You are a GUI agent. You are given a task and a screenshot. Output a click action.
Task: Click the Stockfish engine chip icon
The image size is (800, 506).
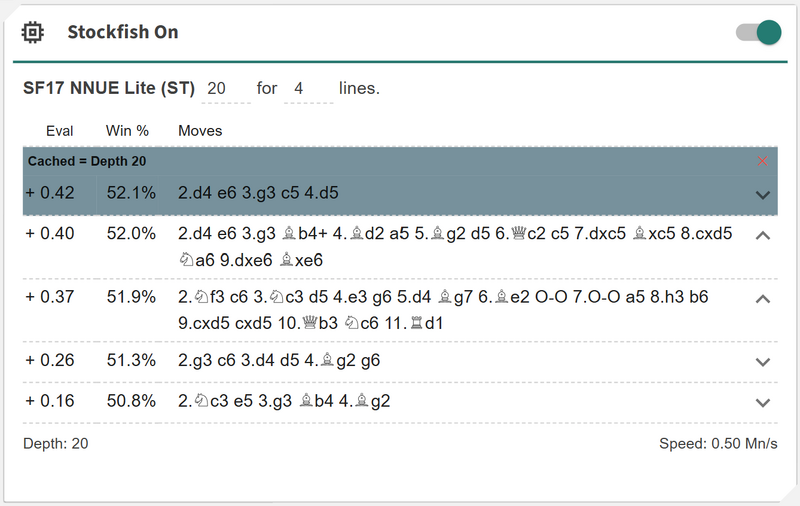click(x=33, y=32)
